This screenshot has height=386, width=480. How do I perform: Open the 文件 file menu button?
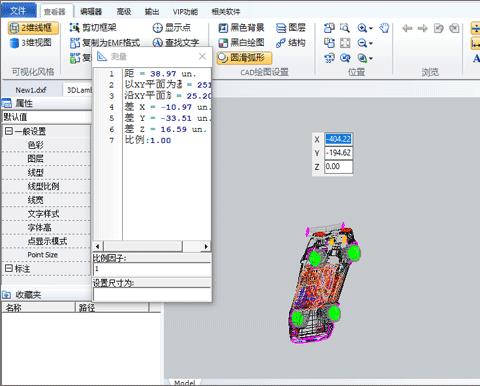click(x=18, y=11)
